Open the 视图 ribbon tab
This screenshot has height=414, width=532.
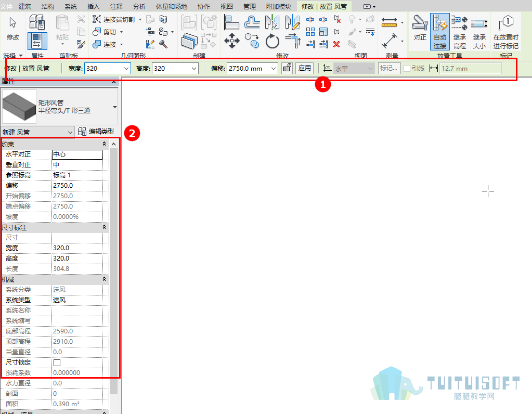[x=226, y=6]
